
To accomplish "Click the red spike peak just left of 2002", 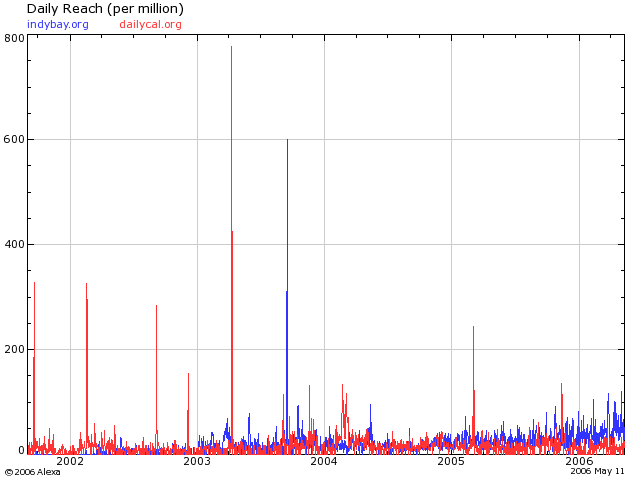I will (34, 283).
